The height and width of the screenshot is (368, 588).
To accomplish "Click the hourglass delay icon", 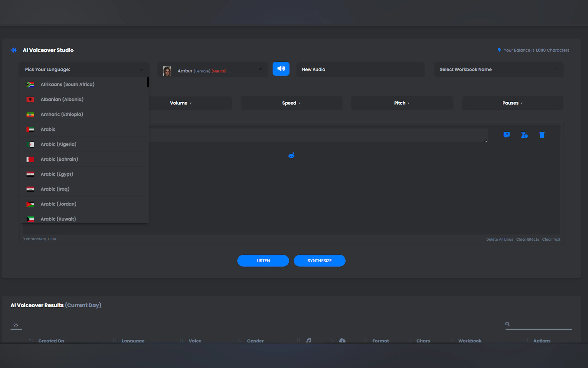I will click(x=524, y=135).
